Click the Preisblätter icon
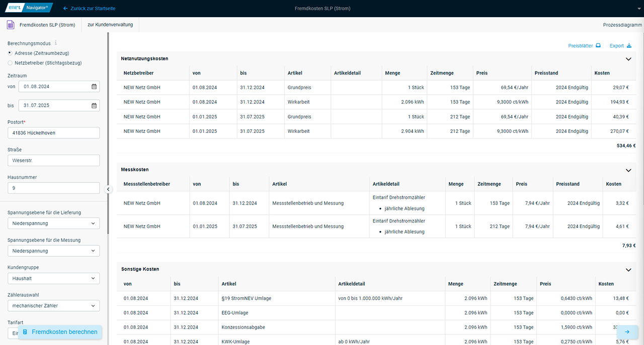The width and height of the screenshot is (644, 345). tap(598, 46)
